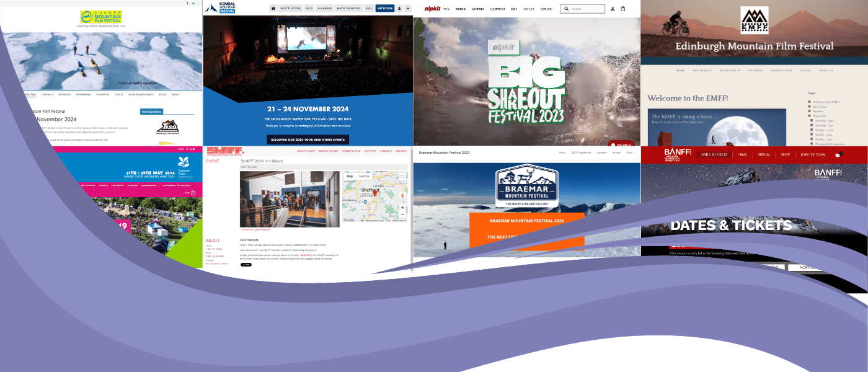Open the Alpkit account icon

click(x=613, y=9)
